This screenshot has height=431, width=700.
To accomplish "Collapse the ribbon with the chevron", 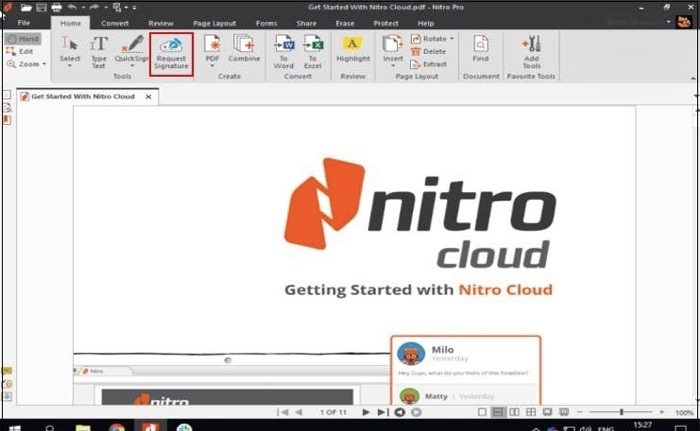I will click(x=693, y=79).
